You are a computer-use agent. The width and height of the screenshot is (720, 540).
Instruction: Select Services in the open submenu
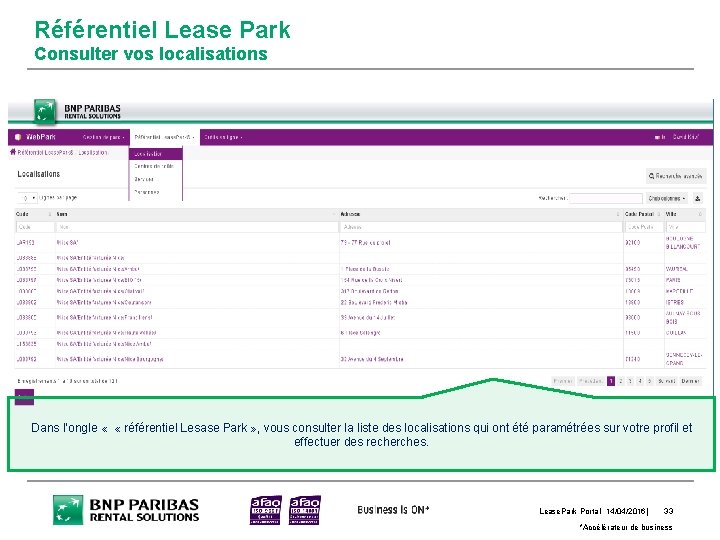(156, 179)
